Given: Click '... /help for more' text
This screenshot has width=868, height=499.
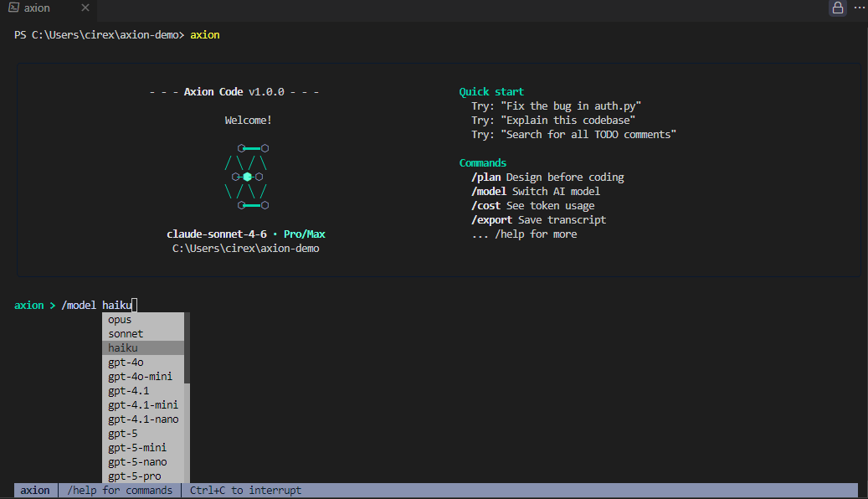Looking at the screenshot, I should tap(524, 234).
